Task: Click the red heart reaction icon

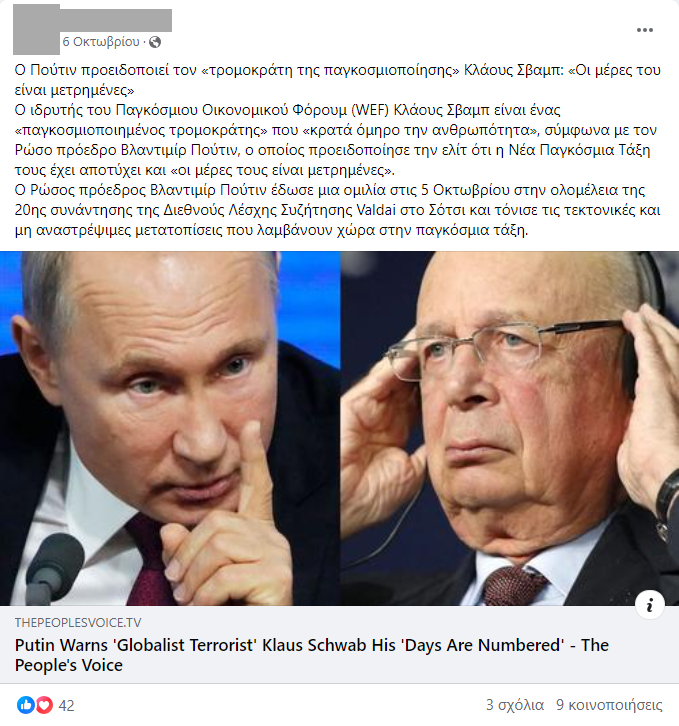Action: 44,705
